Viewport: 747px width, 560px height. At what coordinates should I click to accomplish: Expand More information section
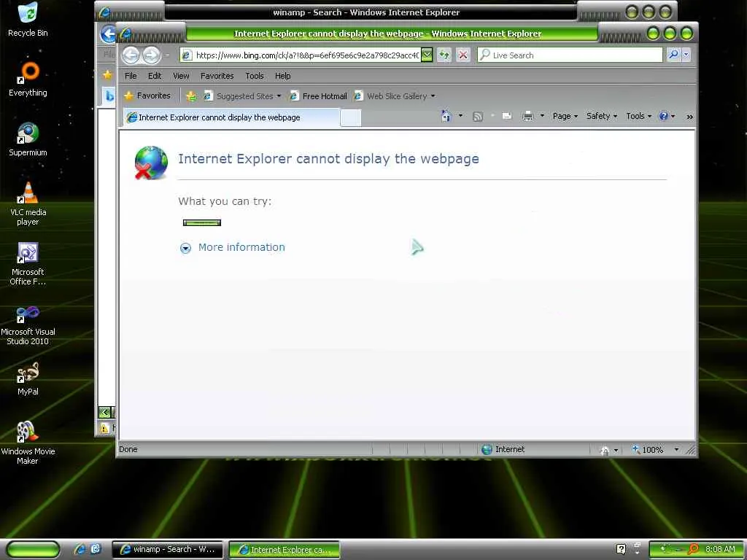click(x=185, y=248)
